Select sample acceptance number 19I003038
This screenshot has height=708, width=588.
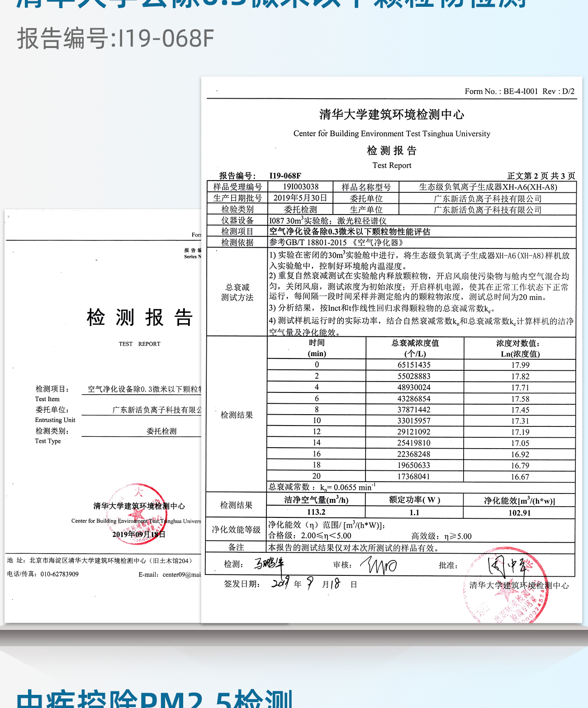pos(301,187)
